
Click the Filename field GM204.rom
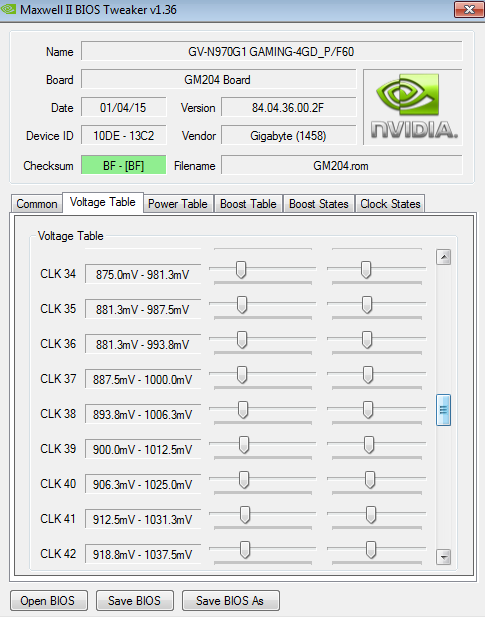pos(341,165)
